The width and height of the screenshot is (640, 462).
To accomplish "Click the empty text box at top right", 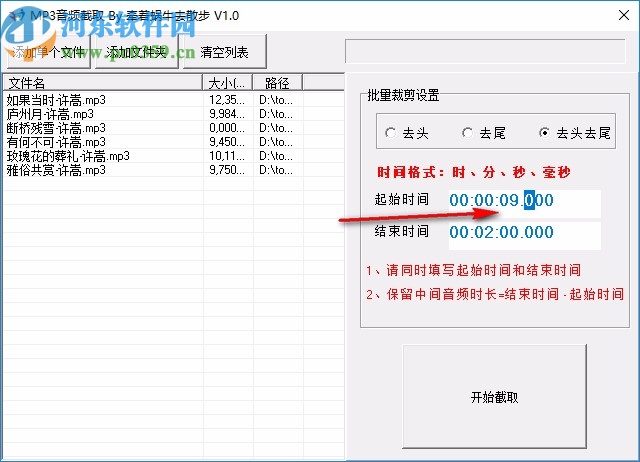I will [485, 51].
